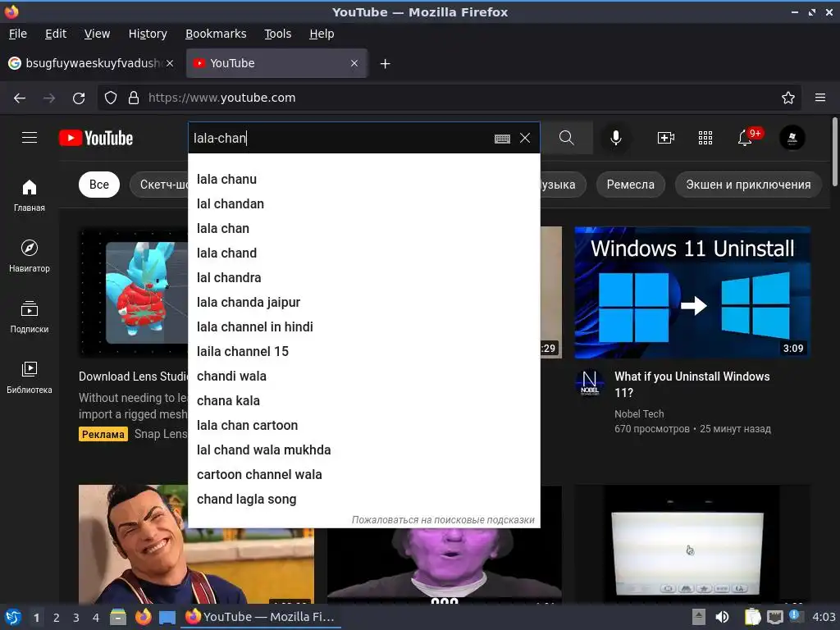Image resolution: width=840 pixels, height=630 pixels.
Task: Open the View menu
Action: (x=97, y=34)
